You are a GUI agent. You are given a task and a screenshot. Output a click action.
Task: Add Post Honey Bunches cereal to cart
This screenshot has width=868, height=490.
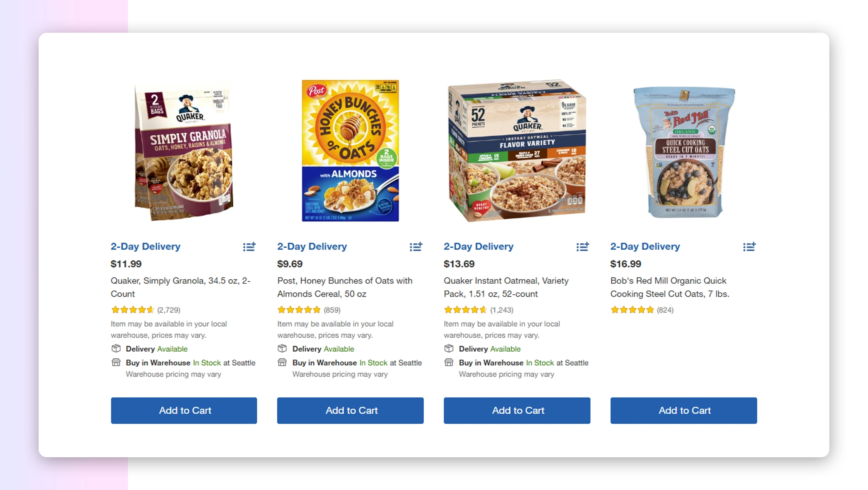(350, 410)
